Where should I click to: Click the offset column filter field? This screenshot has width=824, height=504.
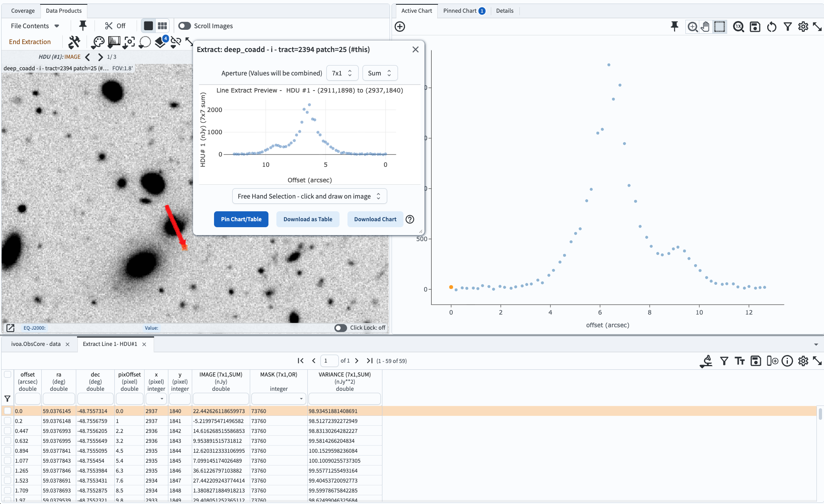27,398
